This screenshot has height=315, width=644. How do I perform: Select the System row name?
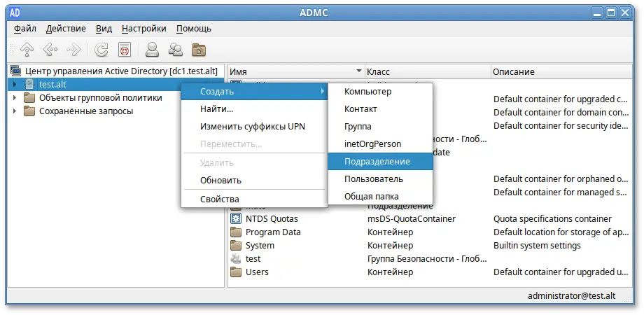tap(260, 246)
